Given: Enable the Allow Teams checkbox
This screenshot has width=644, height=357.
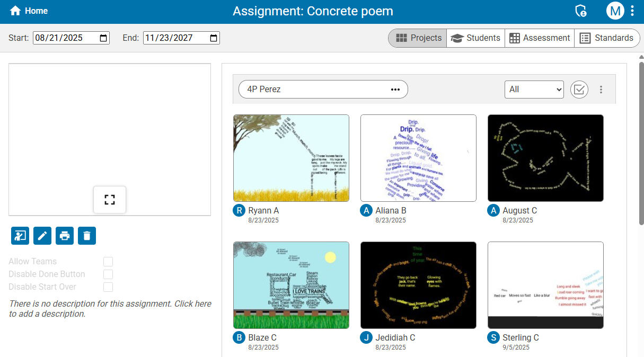Looking at the screenshot, I should pyautogui.click(x=108, y=261).
